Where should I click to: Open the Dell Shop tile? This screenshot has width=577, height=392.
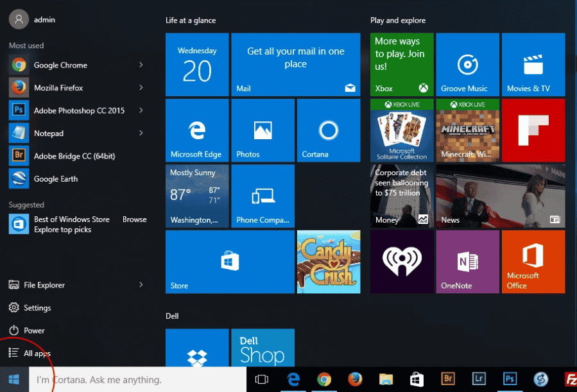(x=263, y=348)
